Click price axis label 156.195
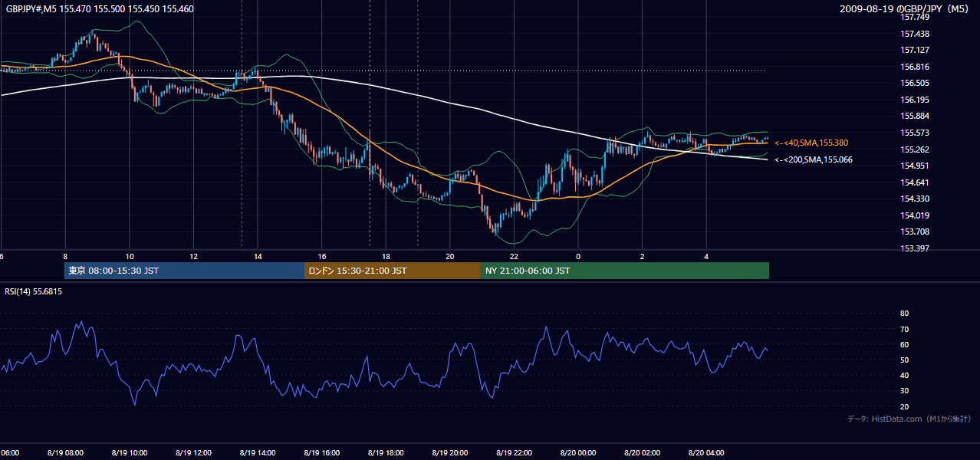The width and height of the screenshot is (980, 460). (916, 100)
